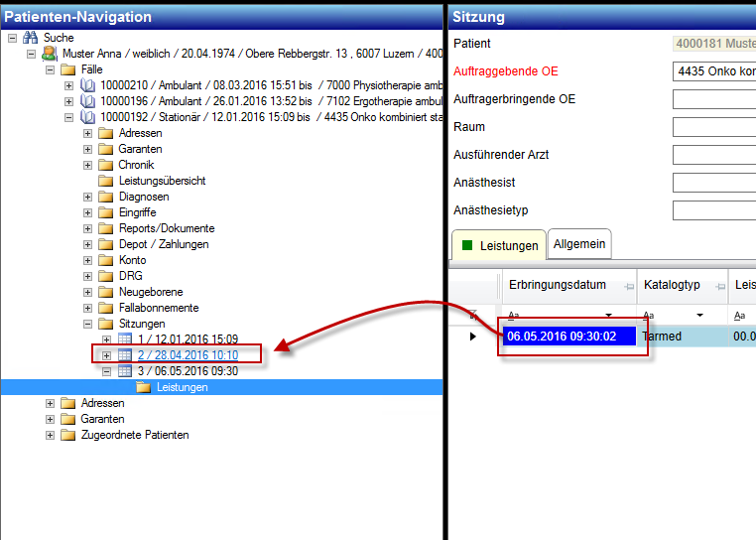Click the patient icon for Muster Anna
This screenshot has width=756, height=540.
[50, 53]
